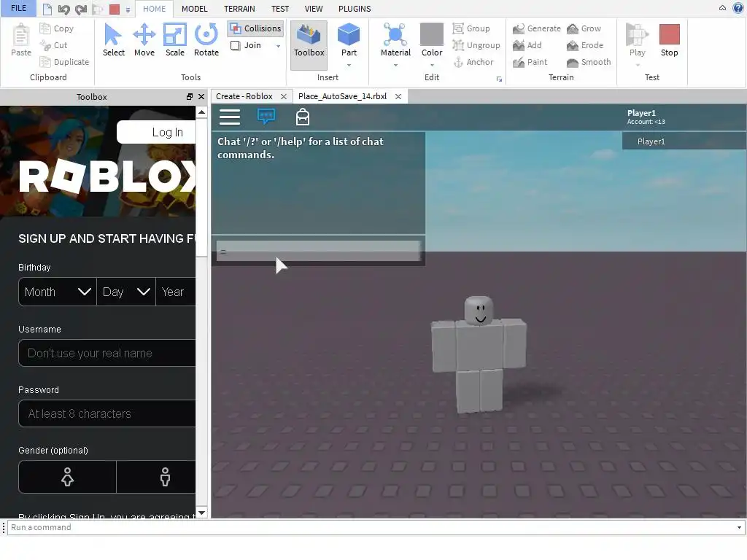
Task: Click Cut in Clipboard group
Action: tap(54, 45)
